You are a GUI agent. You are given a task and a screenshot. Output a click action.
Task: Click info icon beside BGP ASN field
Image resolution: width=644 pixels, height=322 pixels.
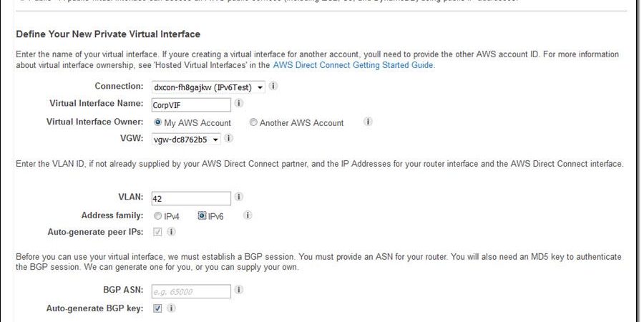(238, 290)
